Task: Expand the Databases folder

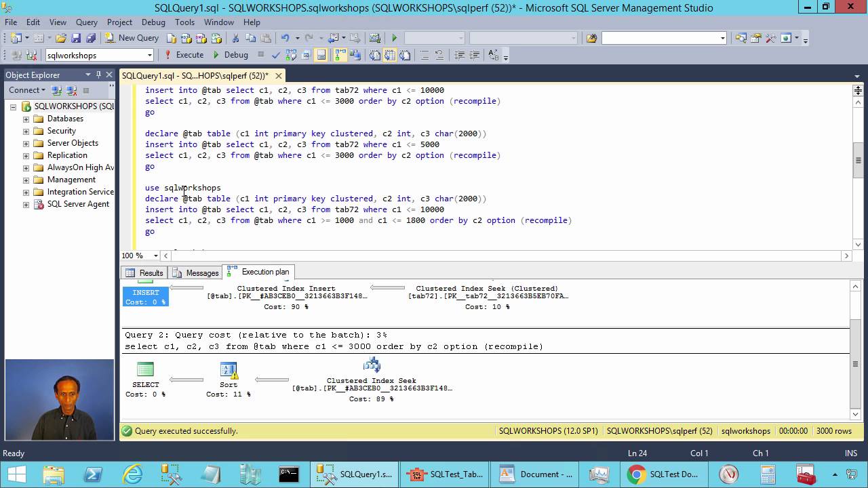Action: 26,119
